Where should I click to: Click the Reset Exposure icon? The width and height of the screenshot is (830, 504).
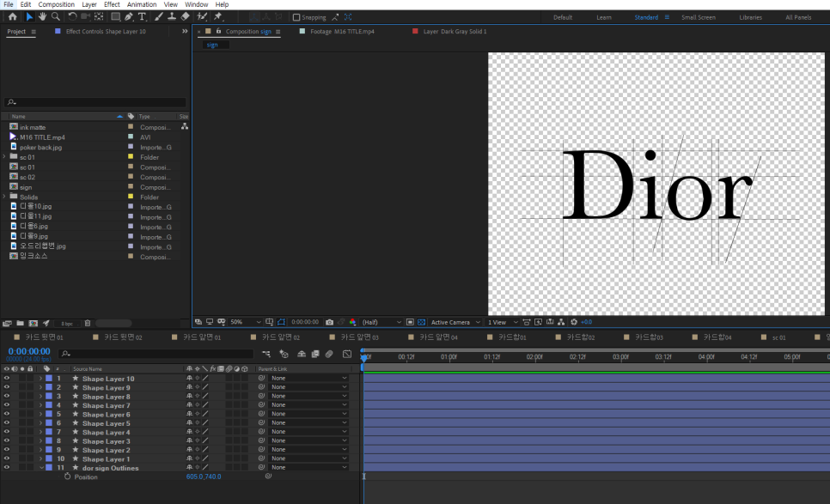coord(574,322)
